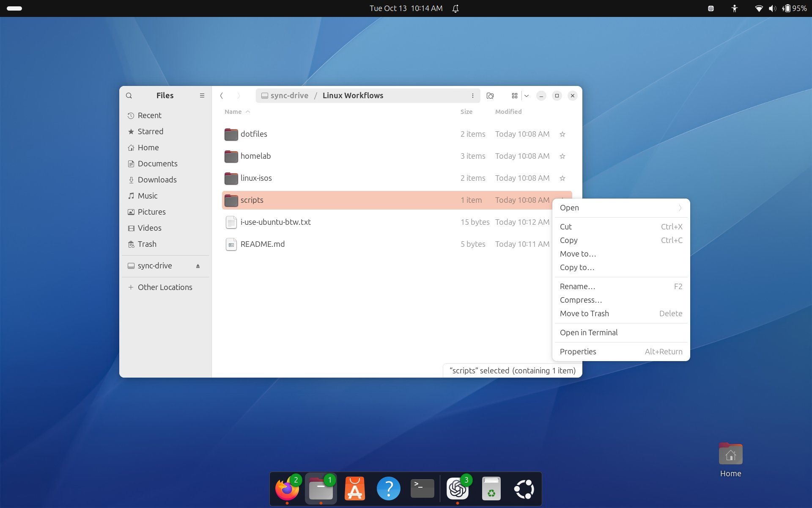Choose Move to… from the context menu
This screenshot has height=508, width=812.
[x=621, y=254]
